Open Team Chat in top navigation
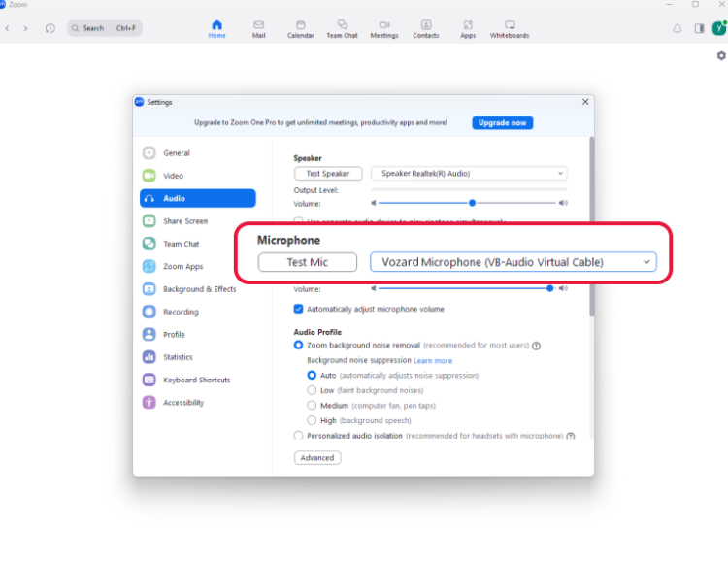 (343, 29)
